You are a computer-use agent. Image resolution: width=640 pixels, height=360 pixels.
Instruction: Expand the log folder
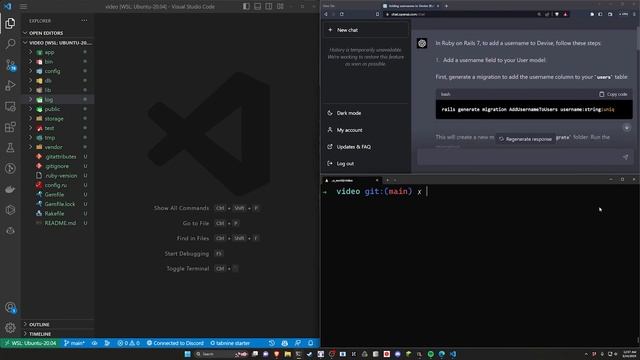click(58, 100)
